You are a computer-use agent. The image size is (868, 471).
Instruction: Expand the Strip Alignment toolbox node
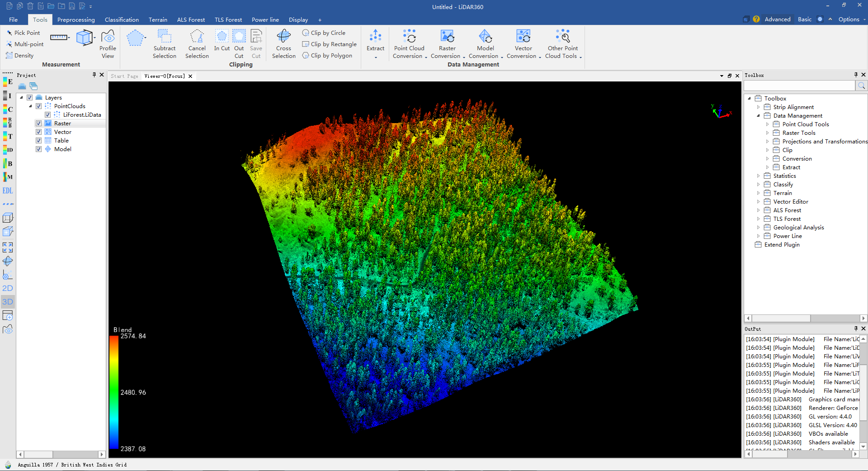click(758, 107)
